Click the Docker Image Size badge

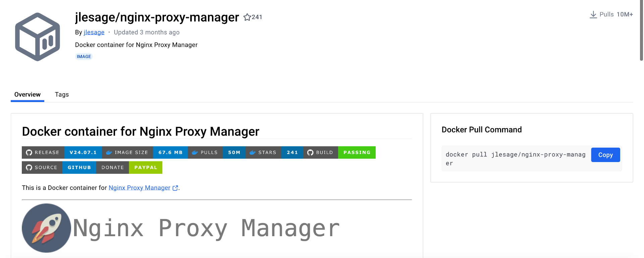pos(145,152)
